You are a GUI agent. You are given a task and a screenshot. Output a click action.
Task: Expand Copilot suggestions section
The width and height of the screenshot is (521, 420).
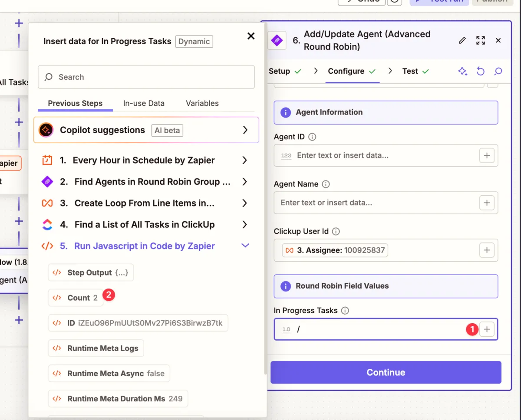click(x=245, y=130)
